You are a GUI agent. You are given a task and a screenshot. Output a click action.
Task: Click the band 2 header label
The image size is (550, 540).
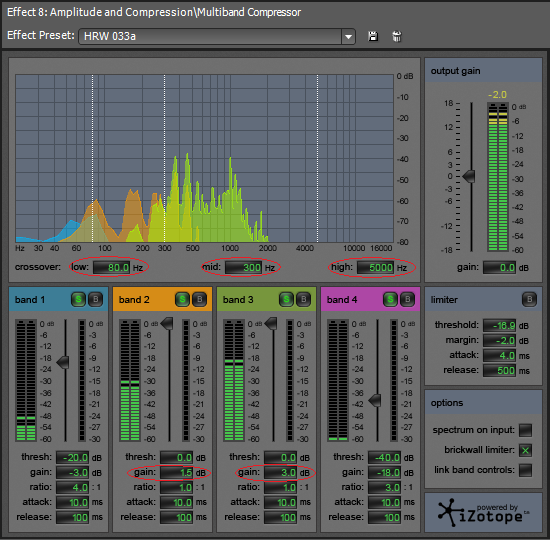pos(134,300)
